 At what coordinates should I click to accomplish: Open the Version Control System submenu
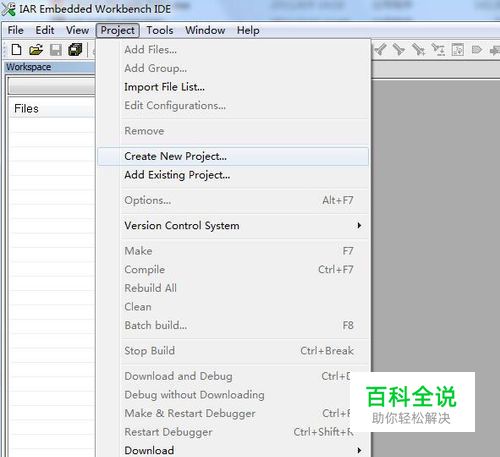coord(233,226)
